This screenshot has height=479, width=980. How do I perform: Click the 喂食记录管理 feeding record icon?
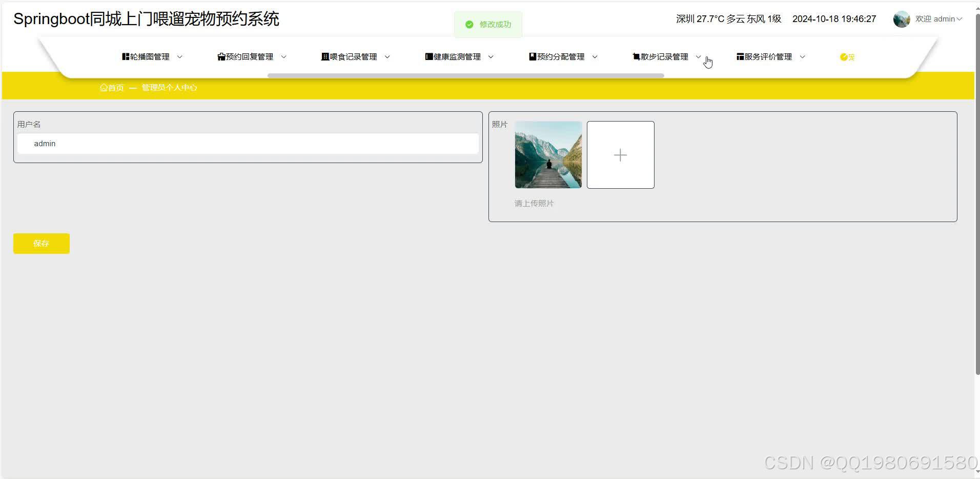tap(324, 56)
